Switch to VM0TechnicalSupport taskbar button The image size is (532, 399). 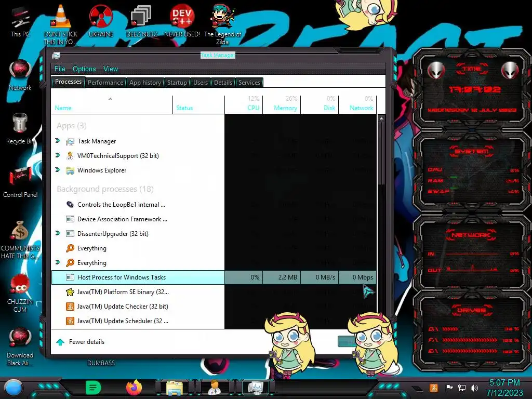pyautogui.click(x=215, y=388)
